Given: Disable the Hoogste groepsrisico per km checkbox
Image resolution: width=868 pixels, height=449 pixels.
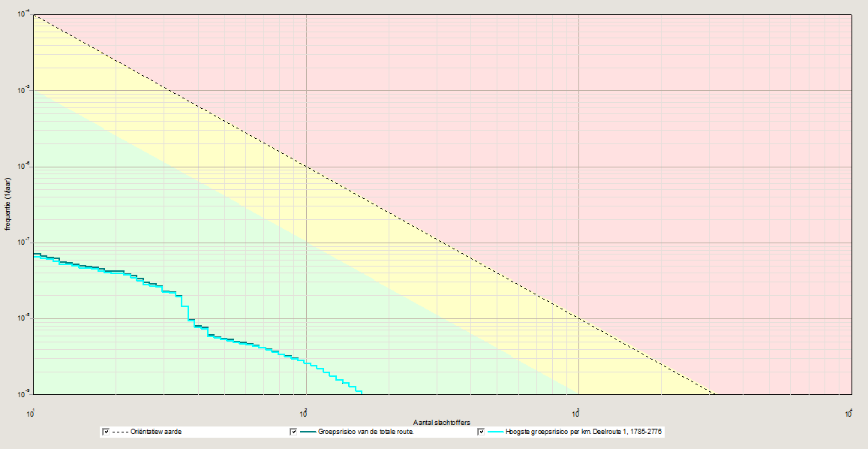Looking at the screenshot, I should 481,432.
